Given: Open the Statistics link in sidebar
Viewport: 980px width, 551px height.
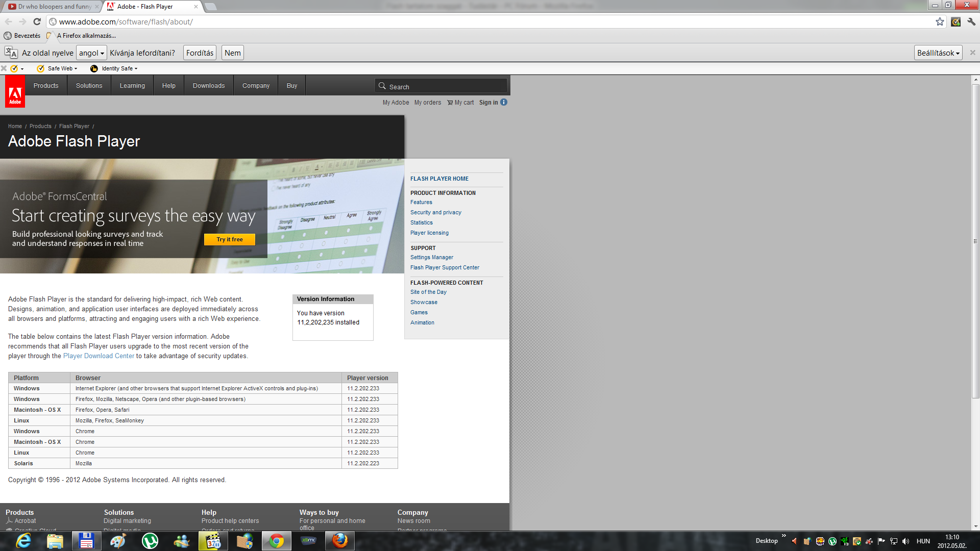Looking at the screenshot, I should (x=421, y=222).
